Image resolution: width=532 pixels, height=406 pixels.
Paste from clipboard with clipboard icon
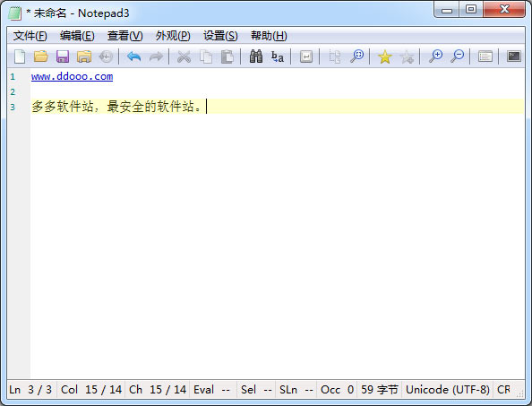click(x=227, y=56)
